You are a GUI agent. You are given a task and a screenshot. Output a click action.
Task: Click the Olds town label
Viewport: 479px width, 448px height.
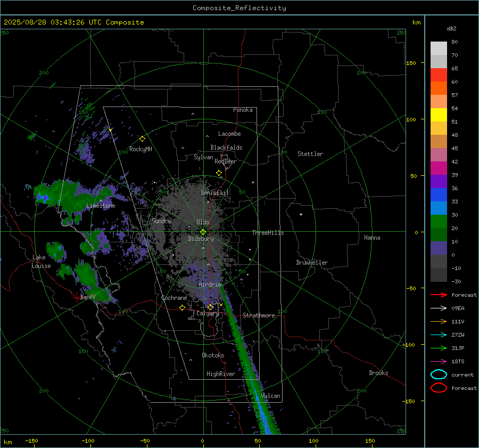click(x=203, y=222)
